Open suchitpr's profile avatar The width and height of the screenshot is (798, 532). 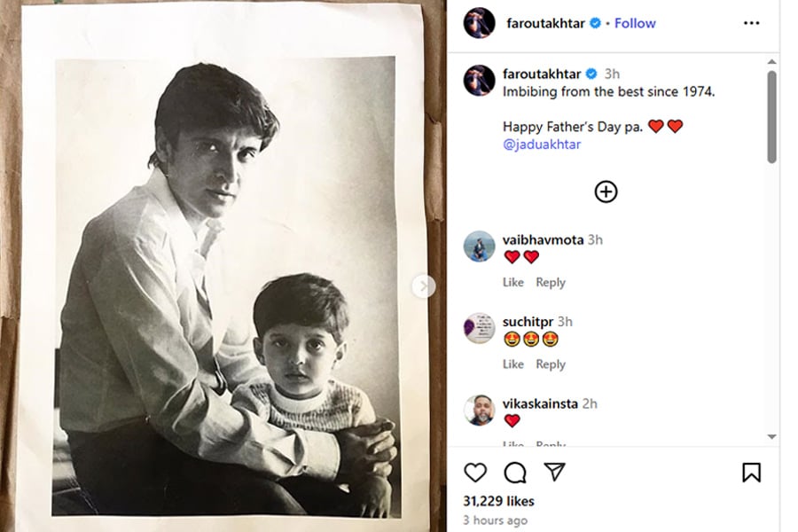479,328
